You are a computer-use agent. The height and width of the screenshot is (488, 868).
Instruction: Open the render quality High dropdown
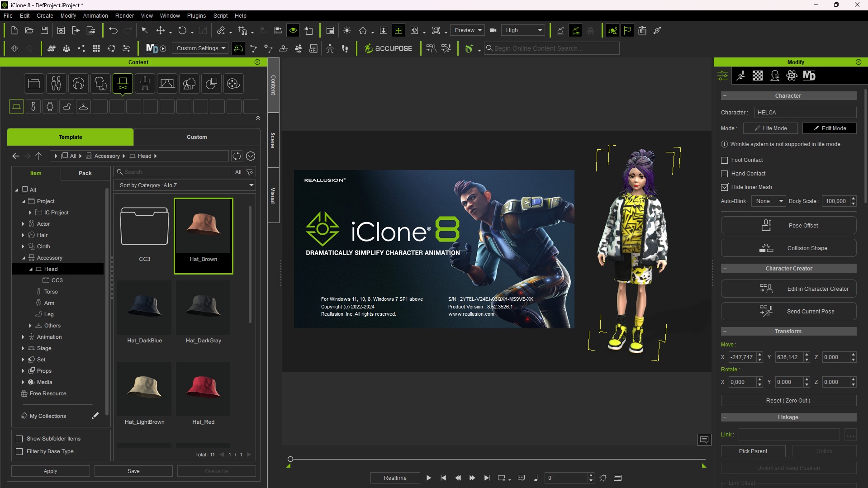point(523,30)
